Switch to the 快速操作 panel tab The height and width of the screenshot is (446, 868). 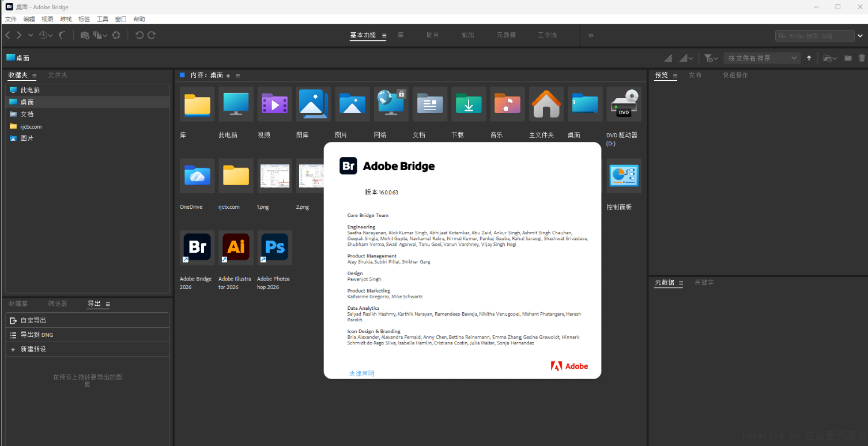click(735, 75)
